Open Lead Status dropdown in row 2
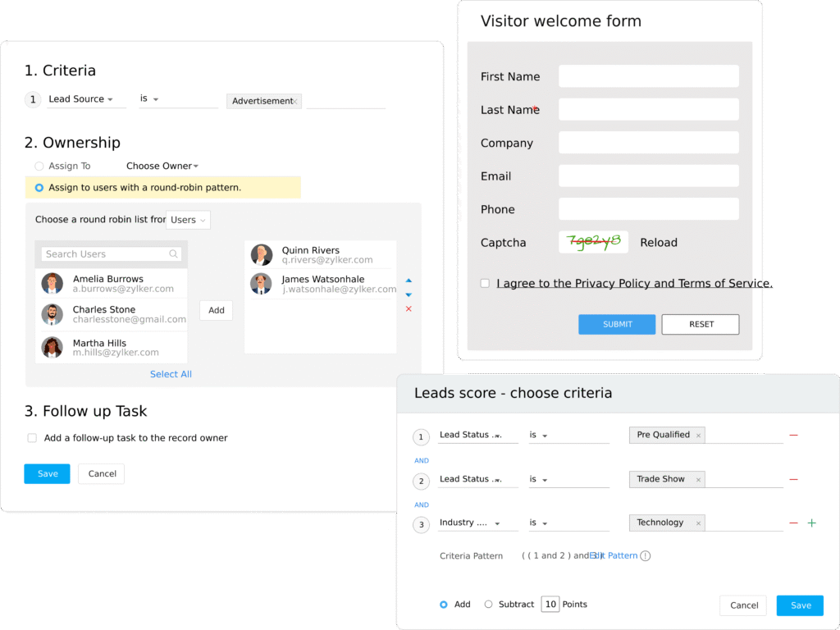The width and height of the screenshot is (840, 630). pos(478,479)
